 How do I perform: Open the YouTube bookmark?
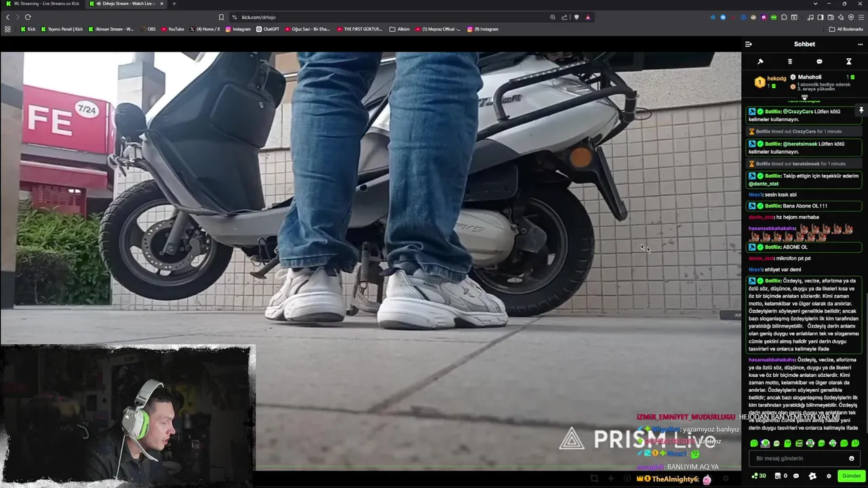pyautogui.click(x=172, y=29)
